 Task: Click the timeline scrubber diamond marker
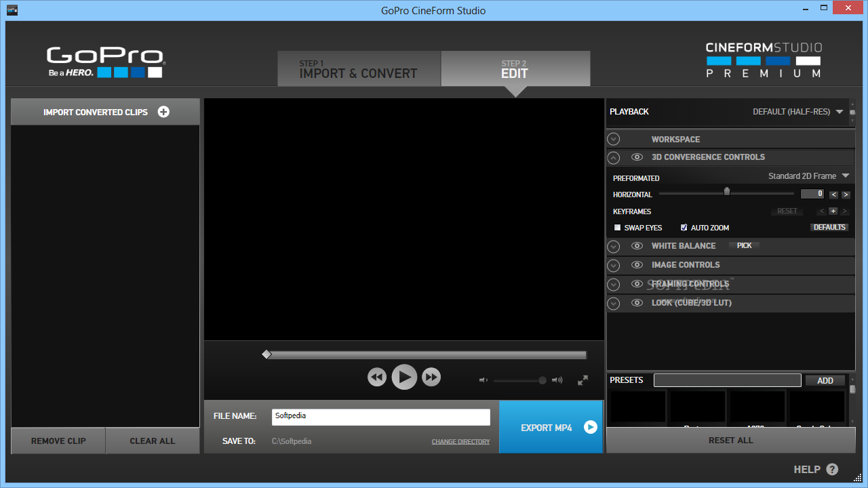point(267,354)
